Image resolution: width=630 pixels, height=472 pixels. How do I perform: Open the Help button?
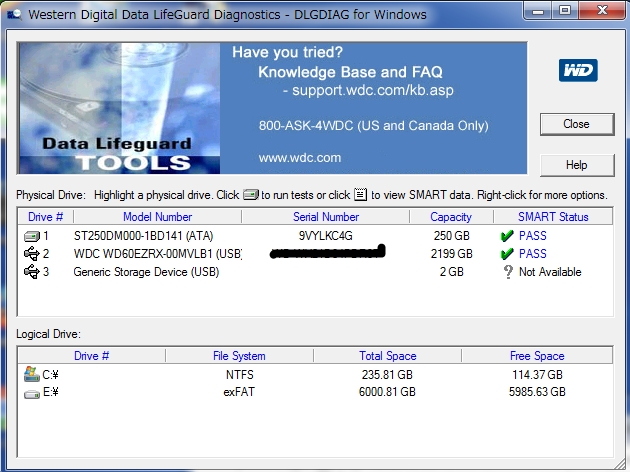(x=577, y=165)
